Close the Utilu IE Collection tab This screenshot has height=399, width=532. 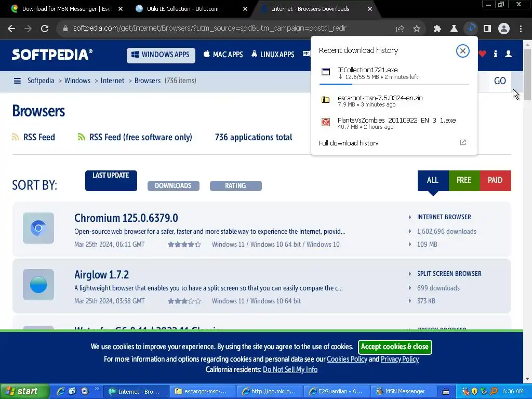pyautogui.click(x=245, y=9)
